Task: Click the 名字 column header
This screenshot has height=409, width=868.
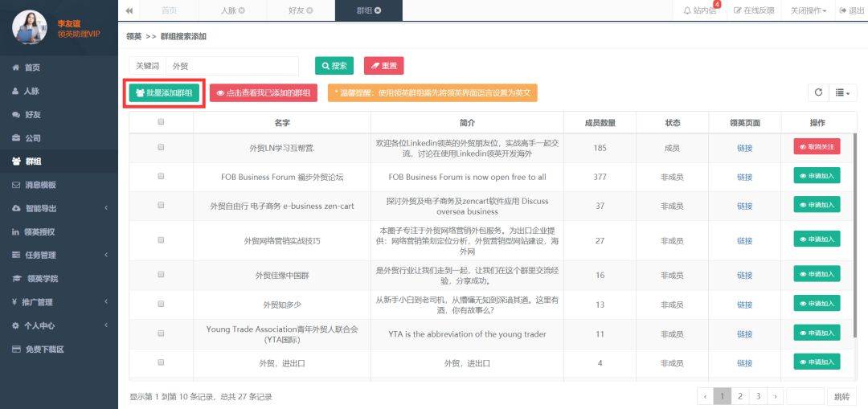Action: tap(282, 123)
